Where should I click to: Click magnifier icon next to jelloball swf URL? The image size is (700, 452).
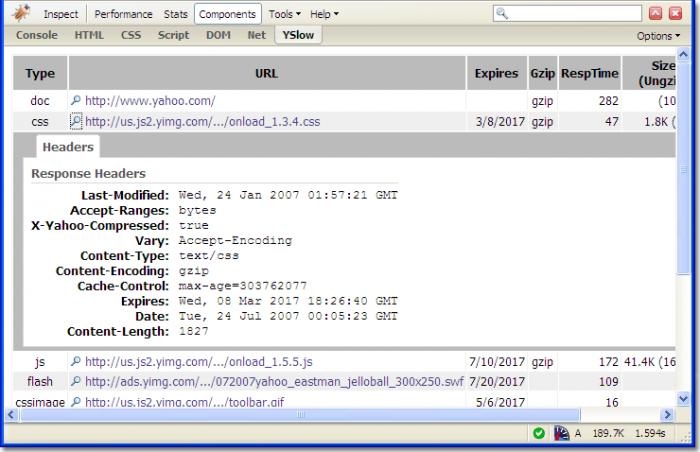coord(76,381)
